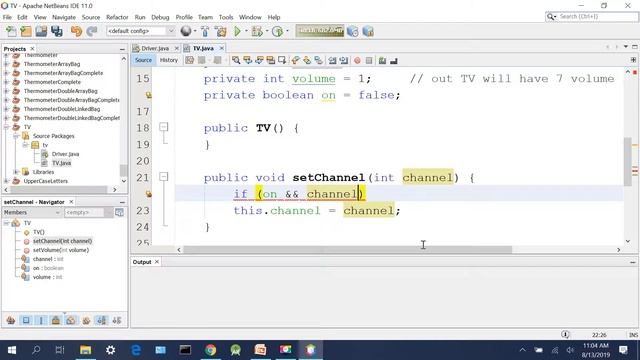640x360 pixels.
Task: Click the Build Project hammer icon
Action: 205,31
